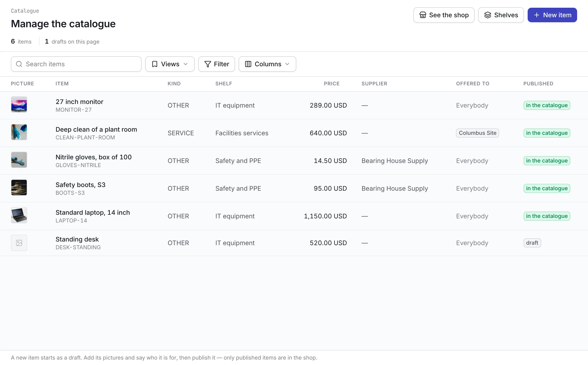Expand the Views dropdown chevron

click(186, 64)
